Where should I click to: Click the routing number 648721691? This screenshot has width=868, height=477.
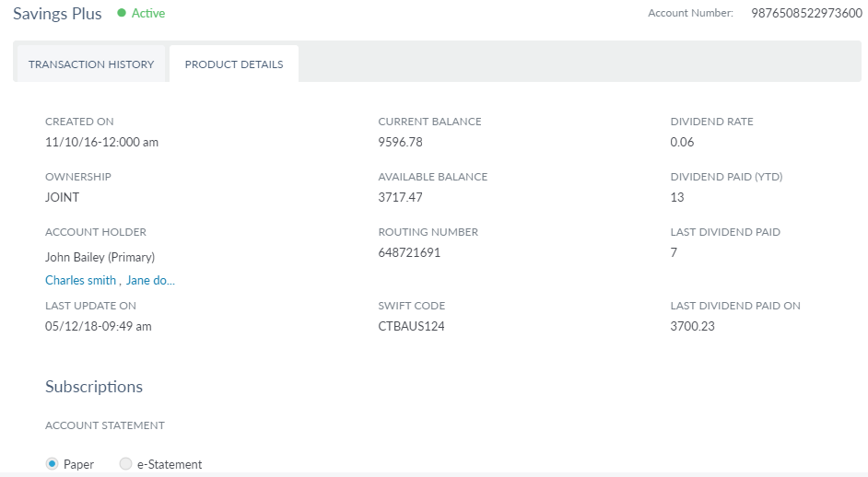(409, 252)
